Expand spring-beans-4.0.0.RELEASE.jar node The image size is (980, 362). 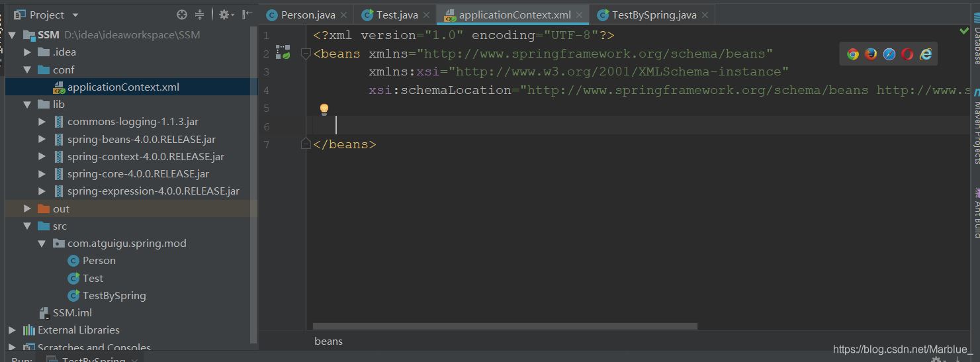click(x=42, y=139)
